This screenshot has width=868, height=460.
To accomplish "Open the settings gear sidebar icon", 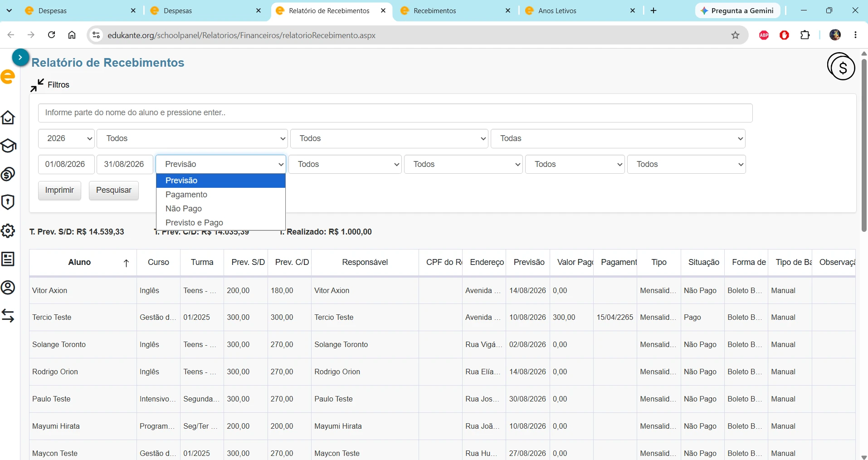I will pyautogui.click(x=8, y=231).
